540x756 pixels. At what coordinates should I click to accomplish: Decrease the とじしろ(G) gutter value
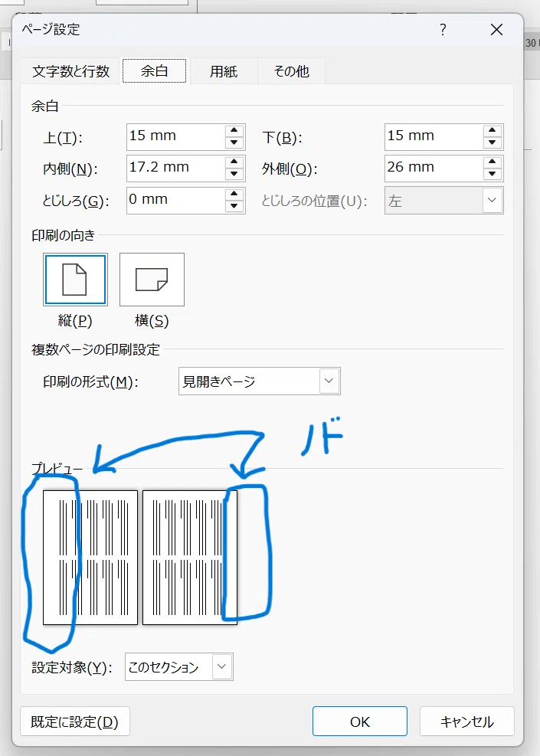tap(234, 206)
